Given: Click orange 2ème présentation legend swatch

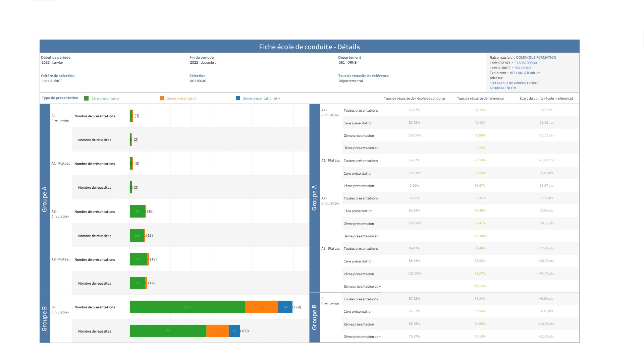Looking at the screenshot, I should [x=162, y=99].
